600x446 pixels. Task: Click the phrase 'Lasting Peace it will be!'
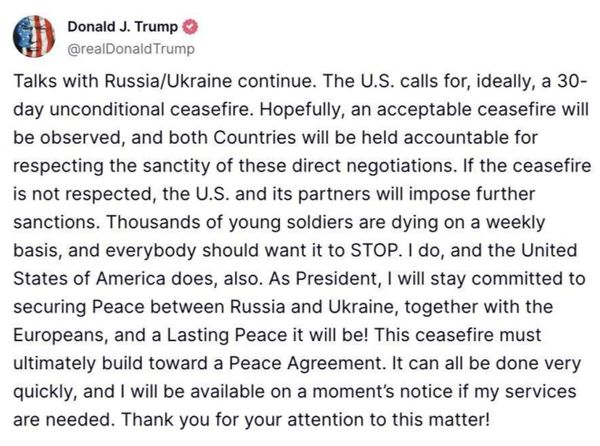pyautogui.click(x=267, y=335)
